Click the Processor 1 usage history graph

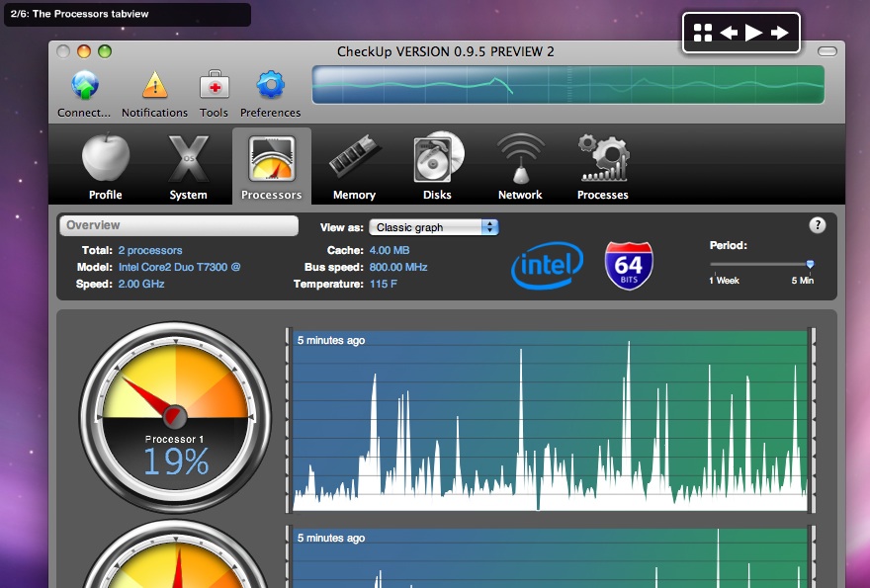[550, 420]
